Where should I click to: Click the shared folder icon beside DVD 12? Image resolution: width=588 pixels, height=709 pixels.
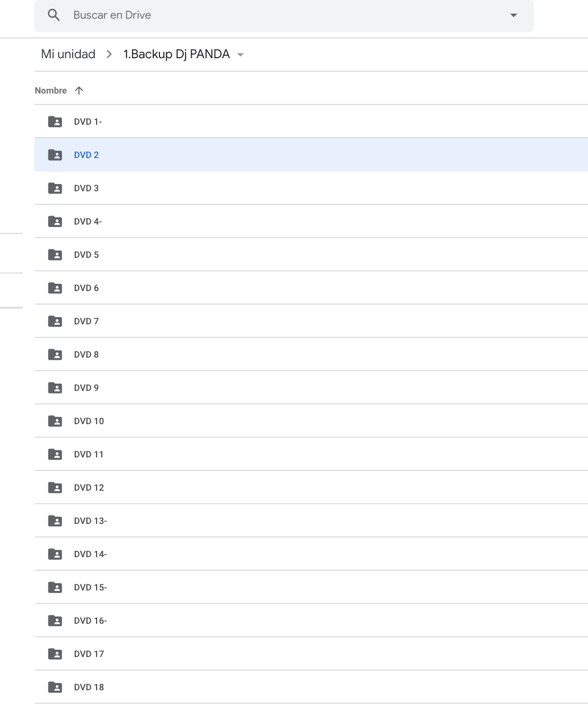point(55,487)
